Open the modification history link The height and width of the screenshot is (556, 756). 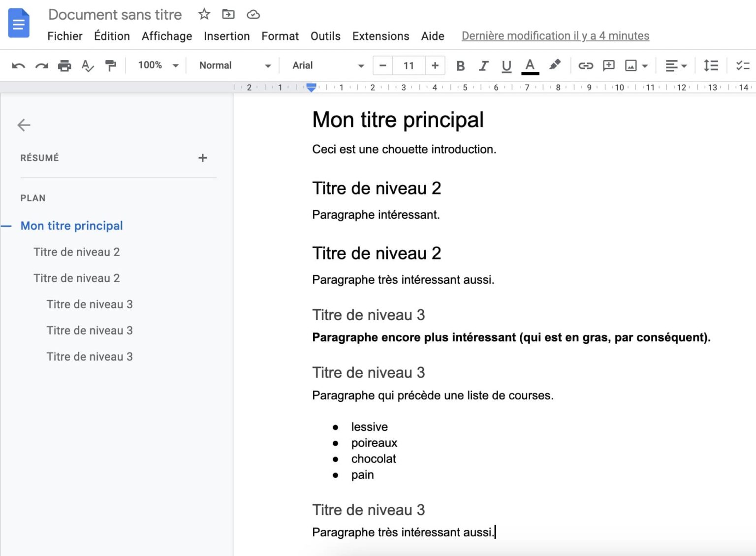point(555,36)
